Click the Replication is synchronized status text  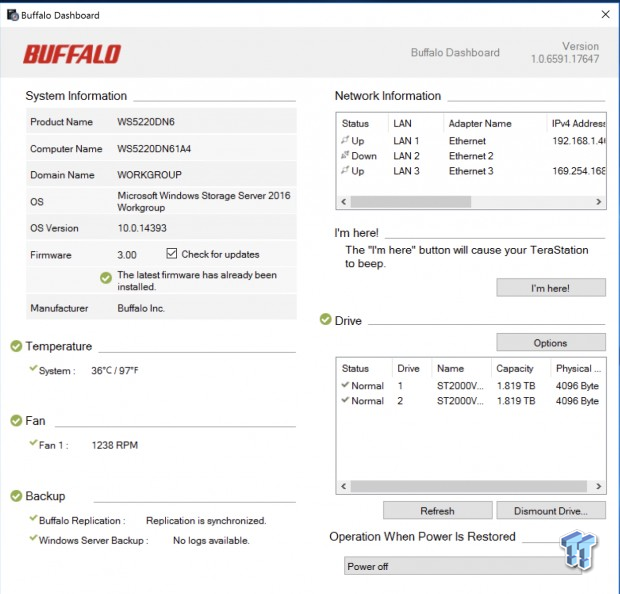[206, 520]
